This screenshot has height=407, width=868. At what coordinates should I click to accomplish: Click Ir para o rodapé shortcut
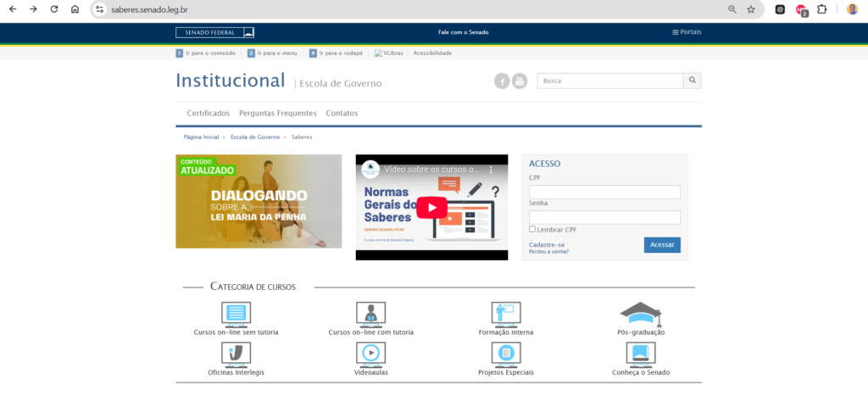[x=336, y=53]
